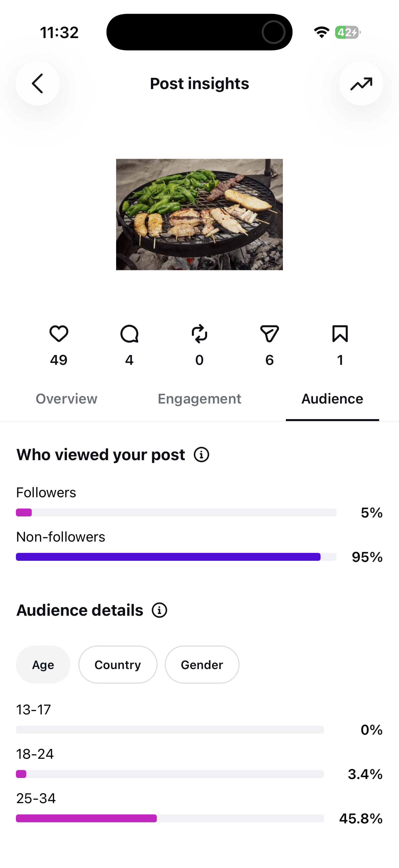Tap the 25-34 age group bar

tap(170, 818)
